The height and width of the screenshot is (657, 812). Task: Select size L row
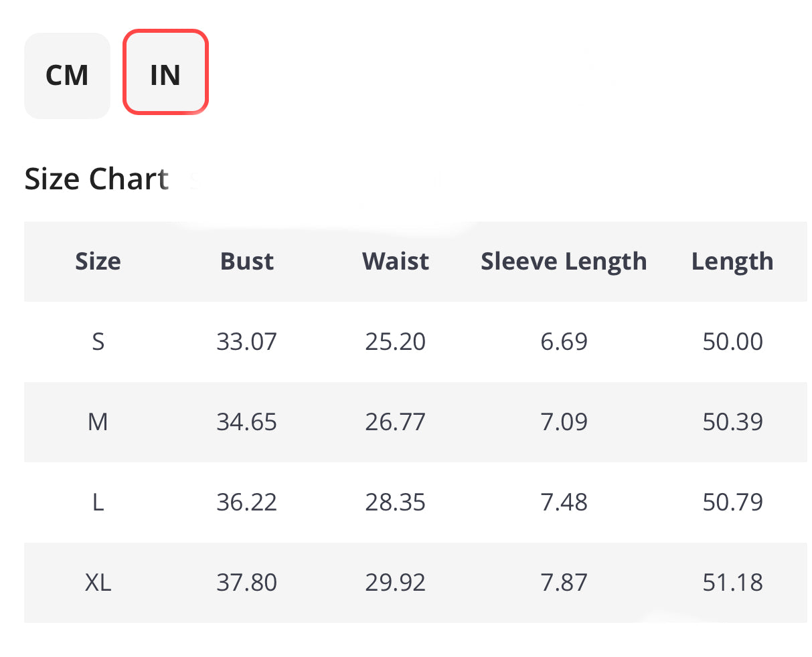tap(98, 502)
